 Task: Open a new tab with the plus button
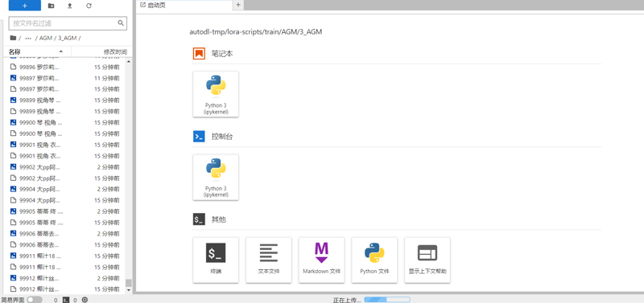click(x=238, y=5)
